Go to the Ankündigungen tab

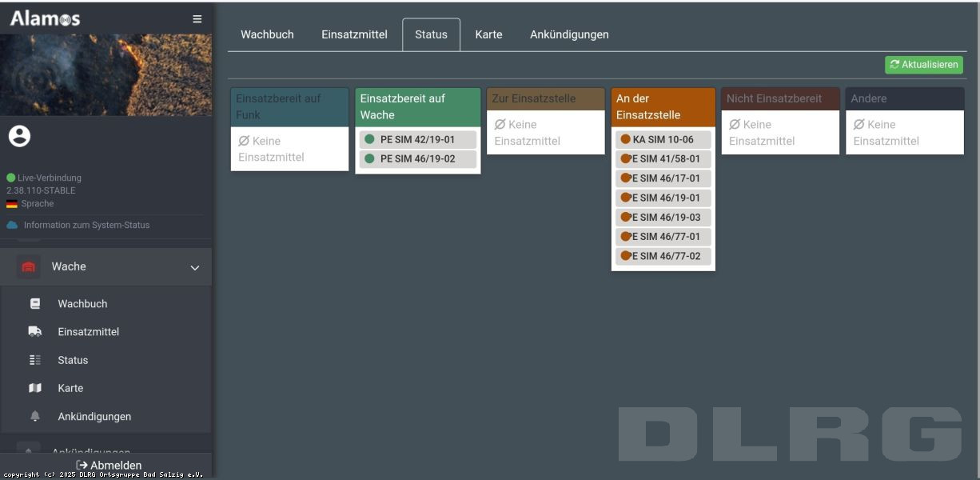pos(569,34)
